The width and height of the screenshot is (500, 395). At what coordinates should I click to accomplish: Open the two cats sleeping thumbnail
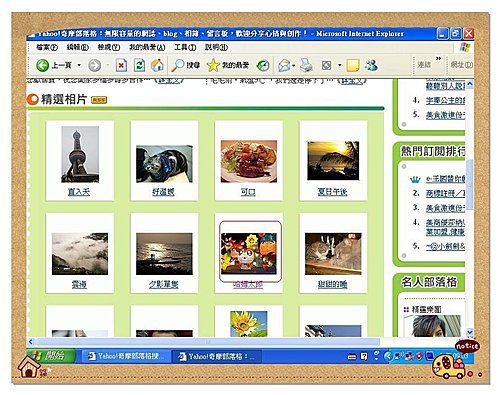(x=333, y=254)
